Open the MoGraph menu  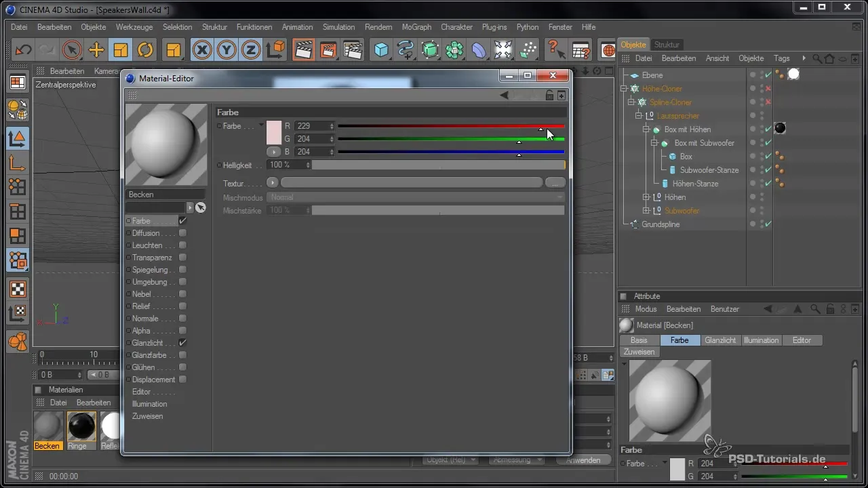click(x=416, y=27)
